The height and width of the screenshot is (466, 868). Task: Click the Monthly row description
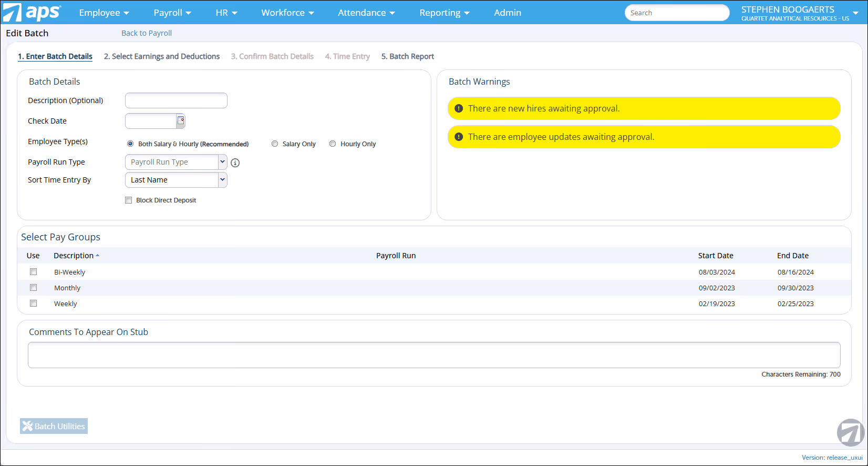click(x=67, y=288)
